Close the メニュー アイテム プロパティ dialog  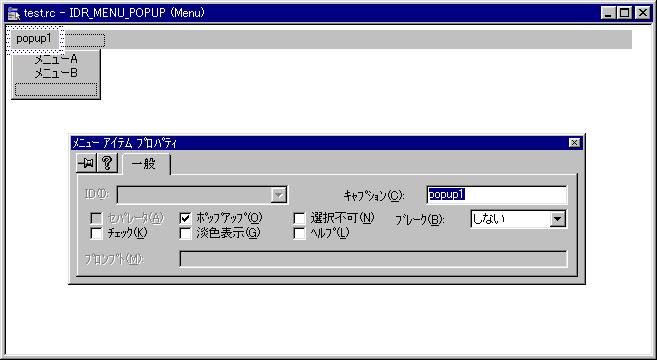(574, 143)
